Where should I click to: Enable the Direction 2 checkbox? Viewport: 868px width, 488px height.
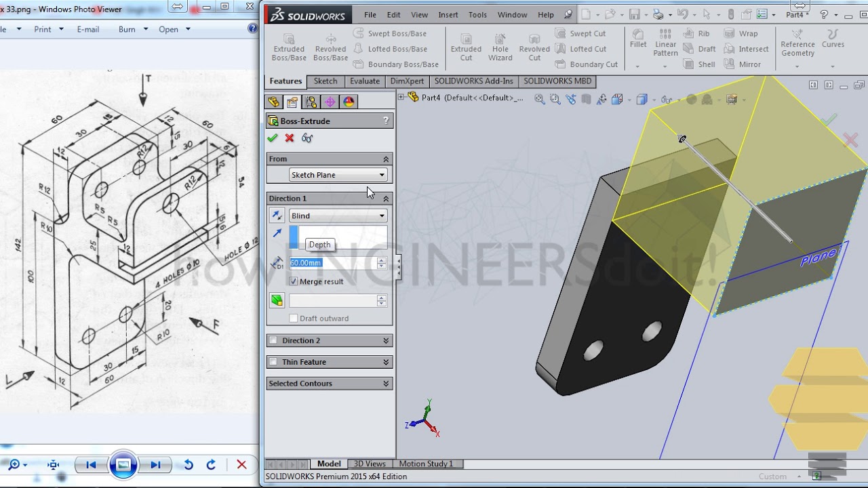click(273, 340)
